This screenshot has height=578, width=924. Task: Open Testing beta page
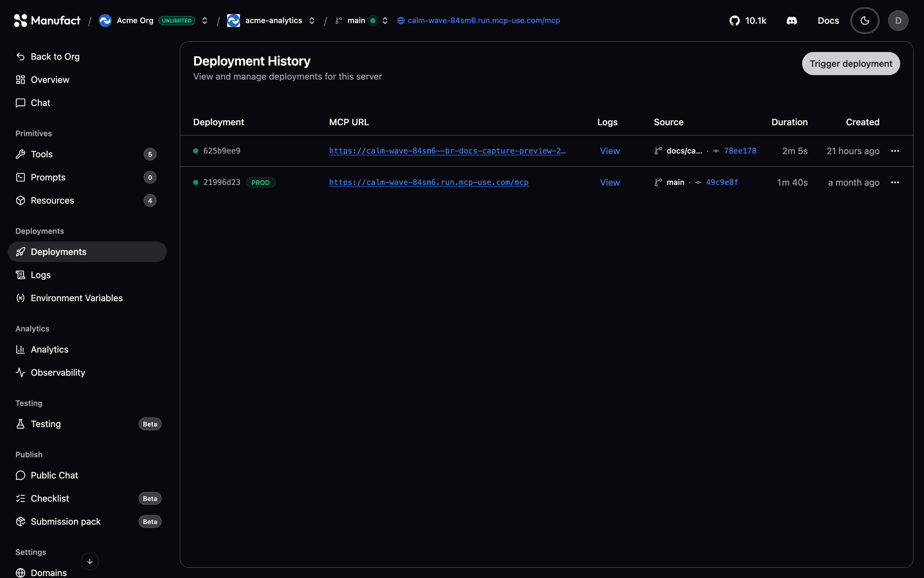pyautogui.click(x=87, y=424)
